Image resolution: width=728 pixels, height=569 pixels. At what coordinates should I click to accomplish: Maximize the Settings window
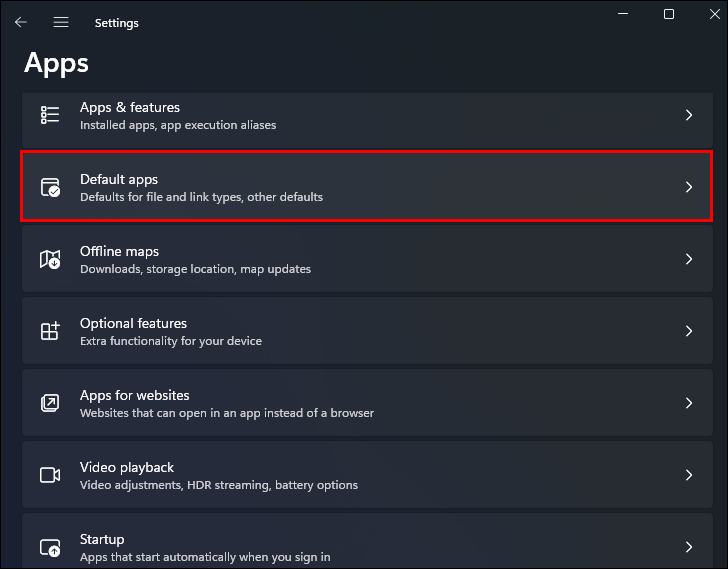tap(669, 14)
